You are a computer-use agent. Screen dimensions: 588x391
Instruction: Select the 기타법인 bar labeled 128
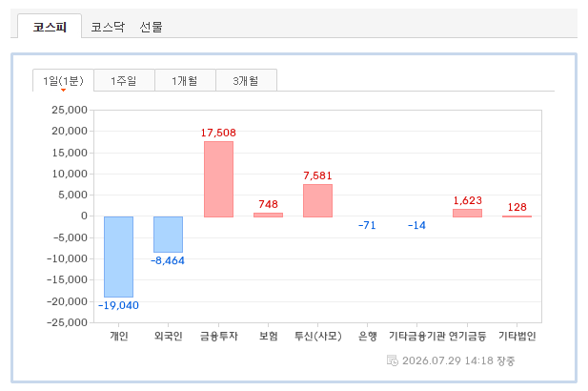(517, 216)
